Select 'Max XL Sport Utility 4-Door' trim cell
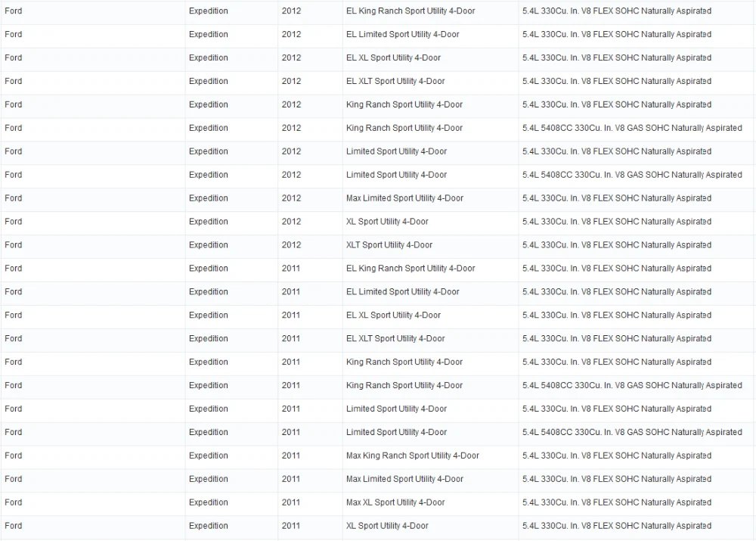Image resolution: width=756 pixels, height=541 pixels. [x=395, y=502]
